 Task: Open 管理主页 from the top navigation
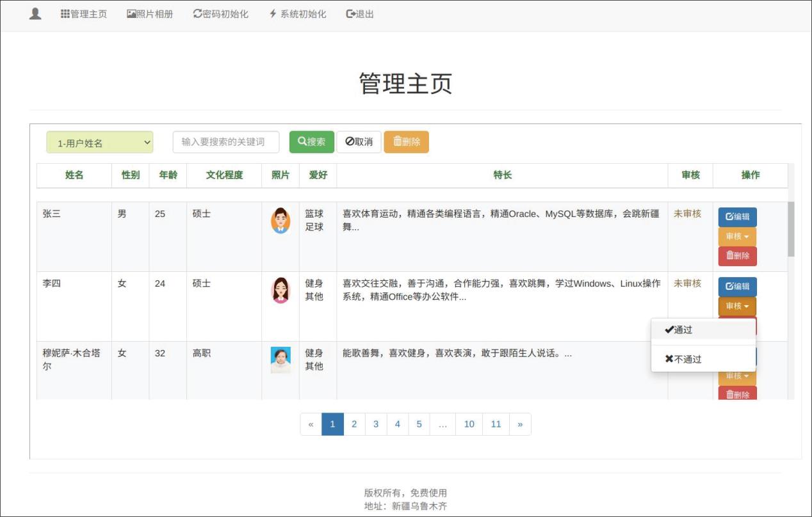pos(84,14)
